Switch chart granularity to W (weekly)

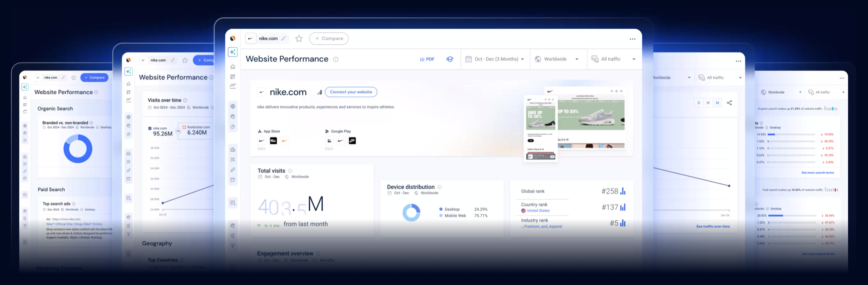click(708, 103)
